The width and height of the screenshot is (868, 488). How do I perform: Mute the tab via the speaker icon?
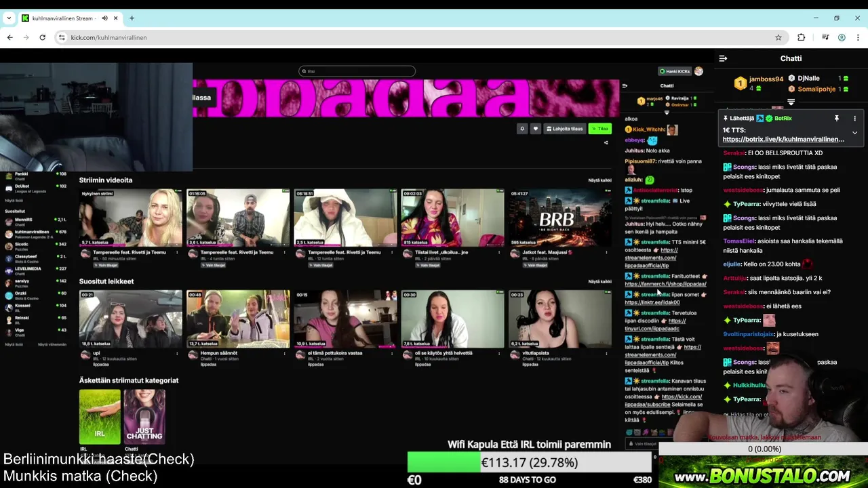[x=104, y=18]
